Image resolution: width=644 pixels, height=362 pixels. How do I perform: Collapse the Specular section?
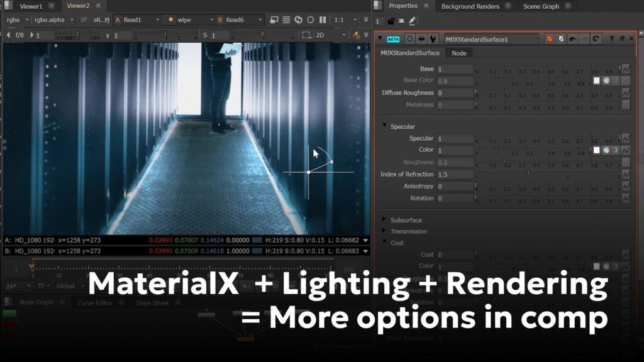click(385, 126)
